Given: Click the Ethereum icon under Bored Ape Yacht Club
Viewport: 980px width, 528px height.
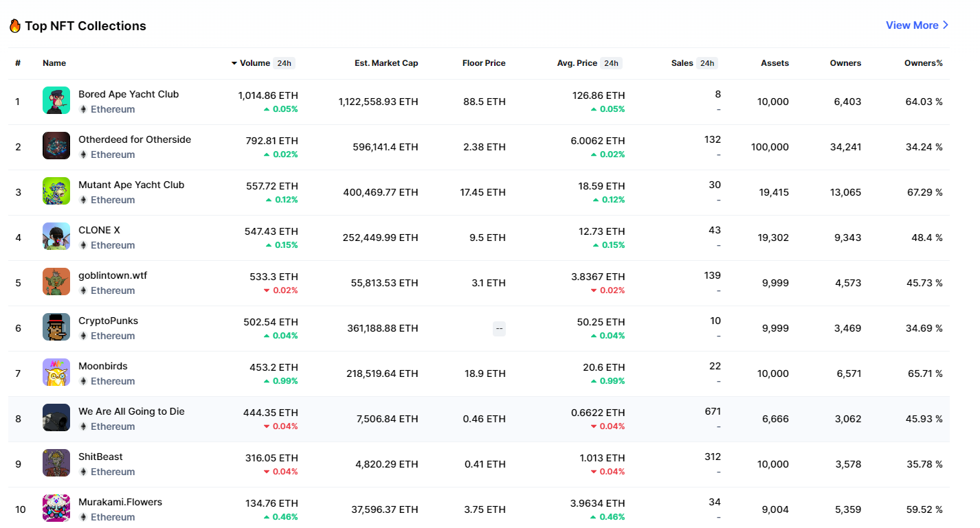Looking at the screenshot, I should pyautogui.click(x=83, y=109).
